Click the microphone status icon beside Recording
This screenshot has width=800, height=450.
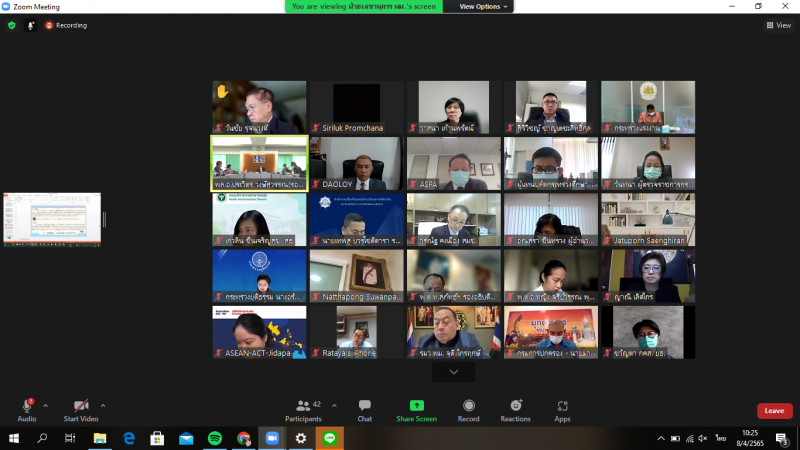click(x=31, y=25)
